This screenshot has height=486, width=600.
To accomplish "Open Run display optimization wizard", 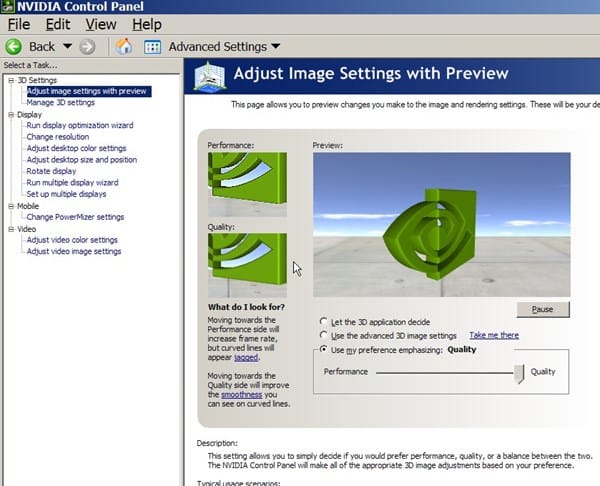I will coord(80,126).
